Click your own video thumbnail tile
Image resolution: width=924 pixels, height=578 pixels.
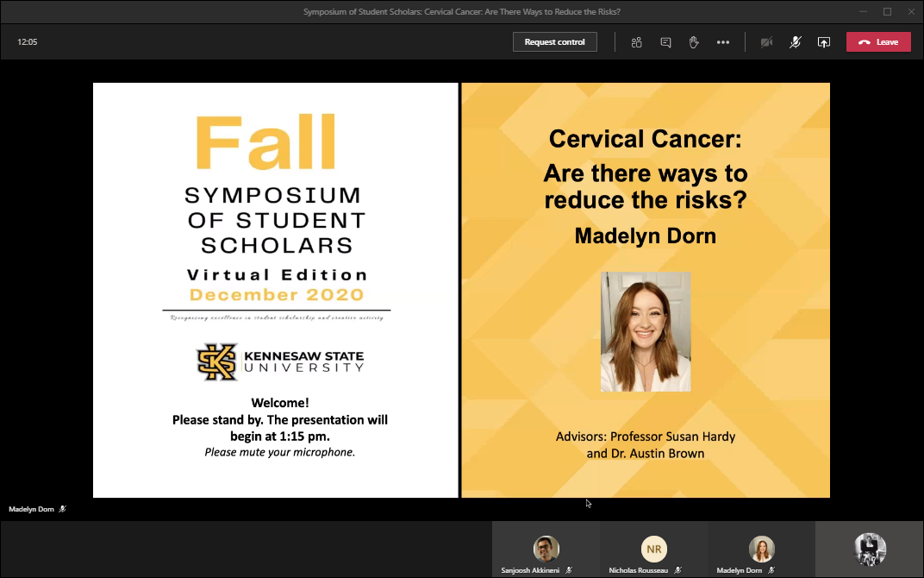point(869,550)
